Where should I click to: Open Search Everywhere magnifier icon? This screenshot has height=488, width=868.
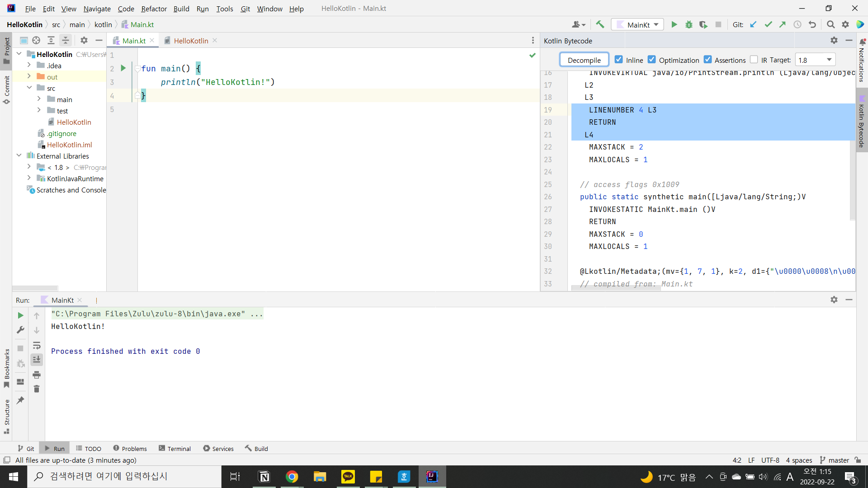(830, 24)
